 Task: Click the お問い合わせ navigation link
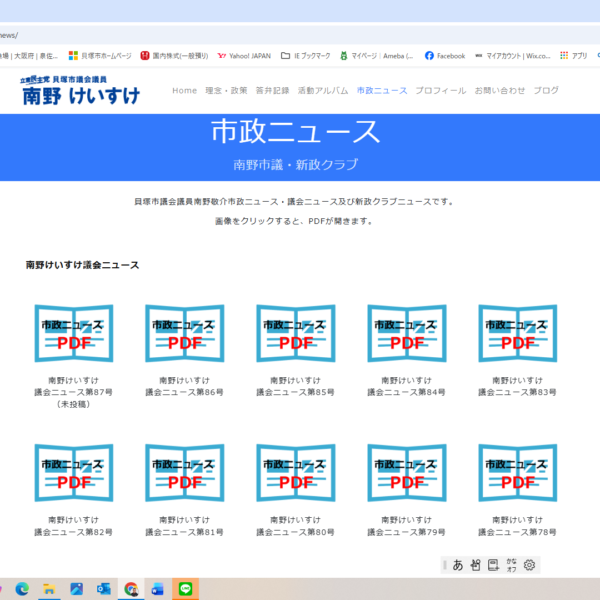(499, 91)
